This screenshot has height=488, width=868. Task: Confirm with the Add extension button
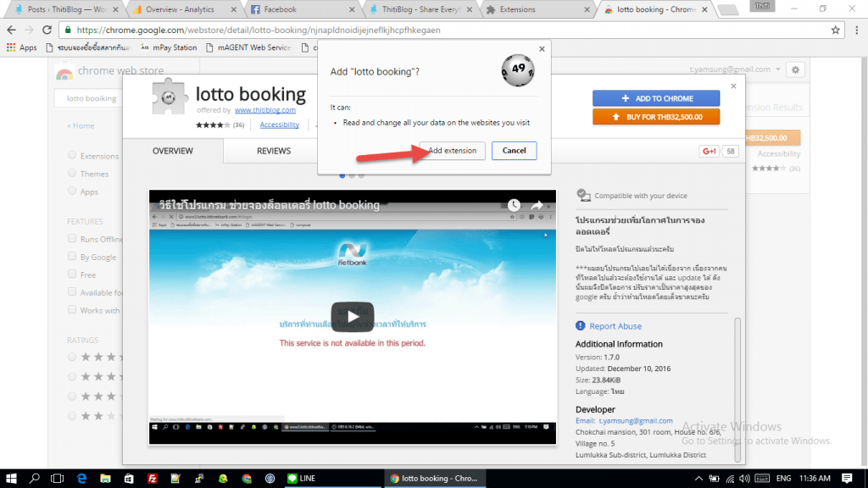pos(452,151)
